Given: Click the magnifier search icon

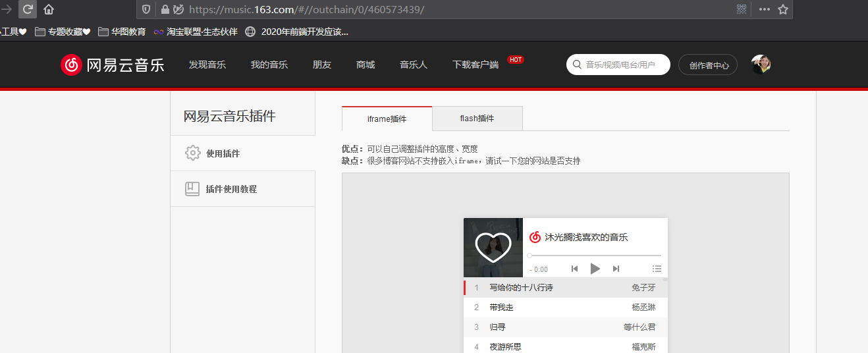Looking at the screenshot, I should tap(578, 65).
